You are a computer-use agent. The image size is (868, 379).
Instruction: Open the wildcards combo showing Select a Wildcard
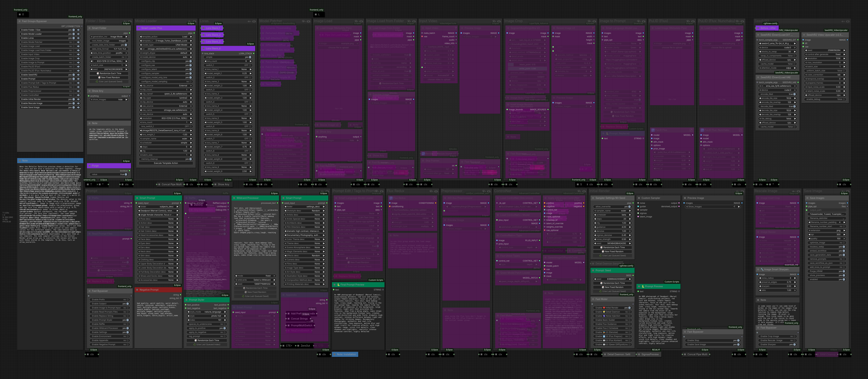(x=256, y=280)
